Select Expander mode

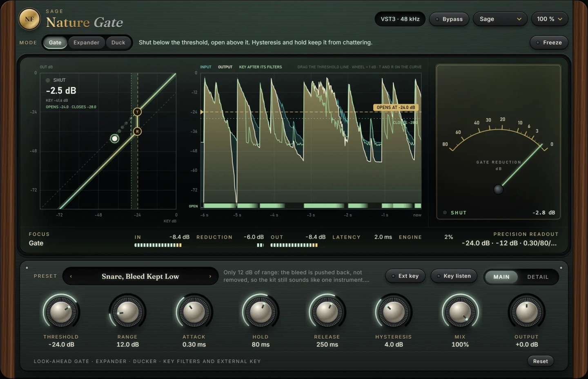pos(86,43)
